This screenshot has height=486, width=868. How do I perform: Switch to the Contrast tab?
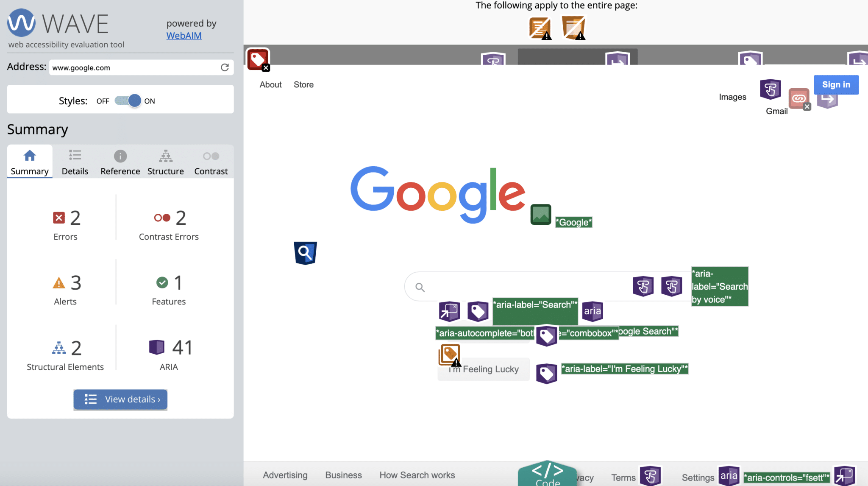tap(211, 162)
